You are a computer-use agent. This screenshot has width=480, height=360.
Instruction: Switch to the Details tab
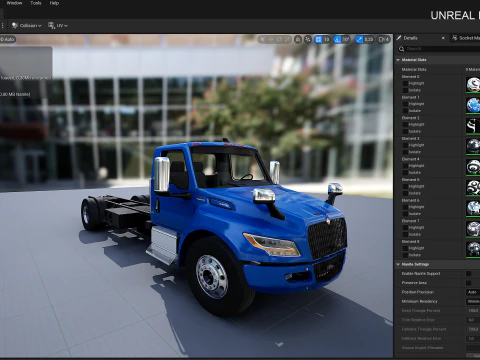pyautogui.click(x=410, y=38)
